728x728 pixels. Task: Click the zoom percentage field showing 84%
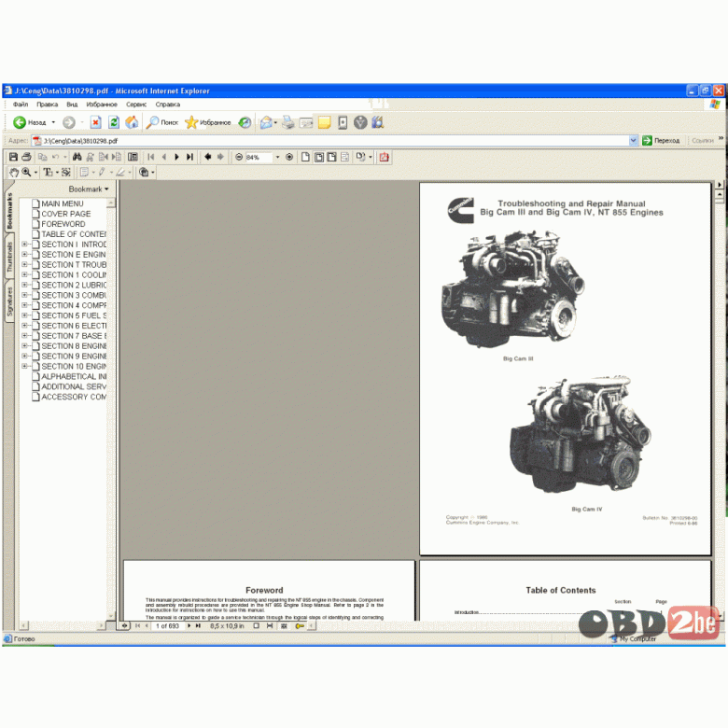tap(259, 157)
